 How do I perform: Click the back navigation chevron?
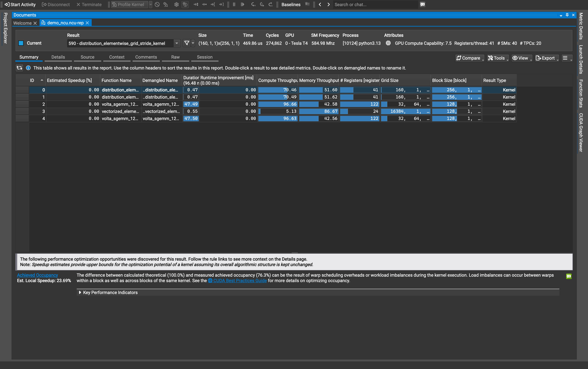(320, 4)
